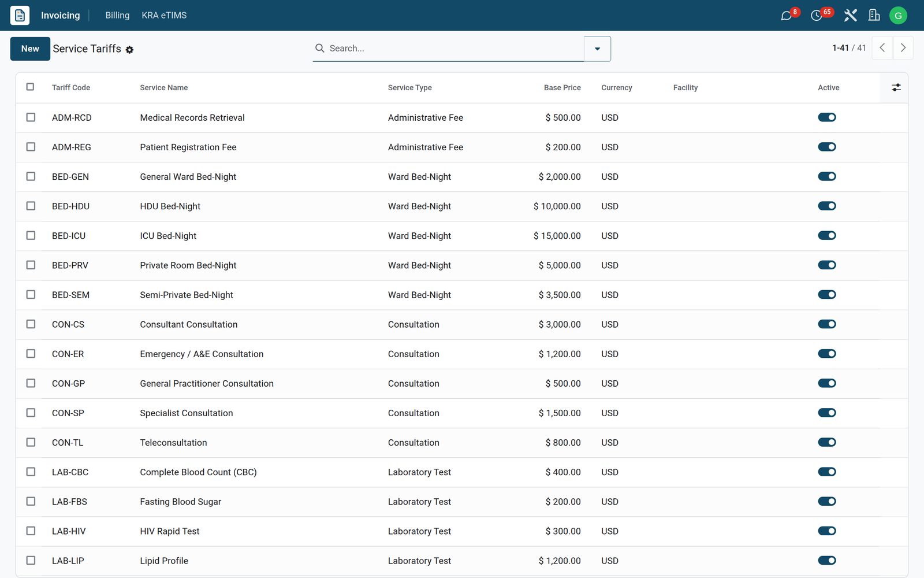This screenshot has width=924, height=578.
Task: Sort by Service Name column header
Action: click(x=164, y=87)
